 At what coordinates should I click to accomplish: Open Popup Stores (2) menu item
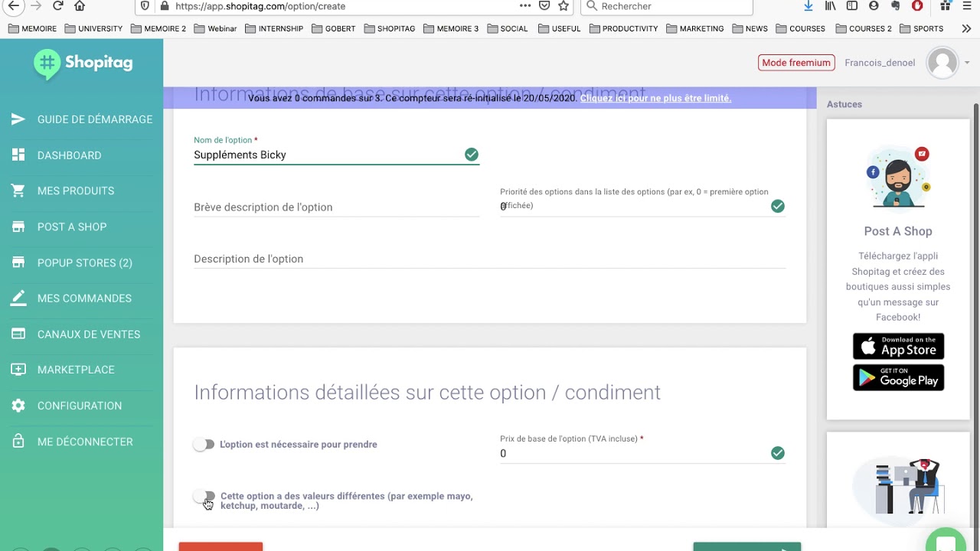tap(84, 262)
